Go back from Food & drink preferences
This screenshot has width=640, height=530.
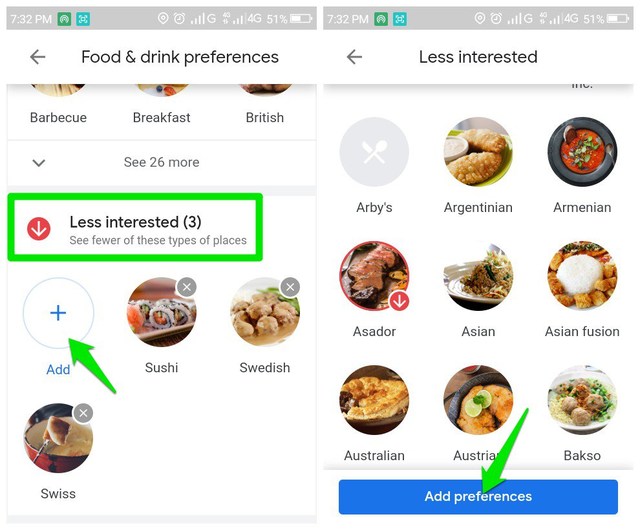(38, 57)
